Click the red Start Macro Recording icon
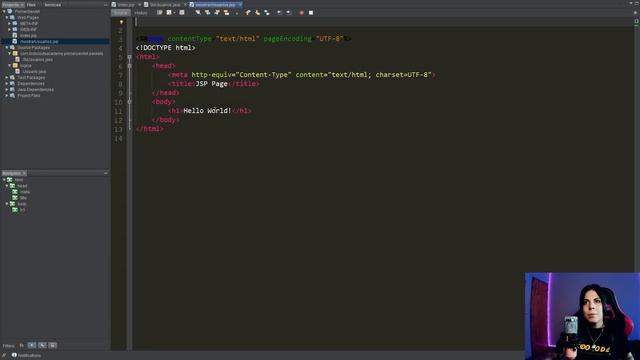Screen dimensions: 640x360 point(302,13)
